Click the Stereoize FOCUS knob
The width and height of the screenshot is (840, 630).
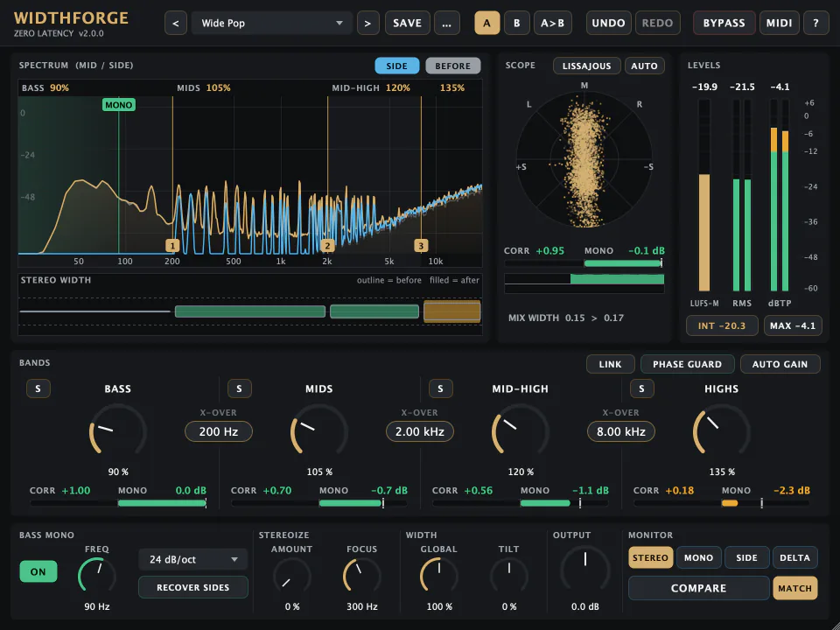[361, 576]
